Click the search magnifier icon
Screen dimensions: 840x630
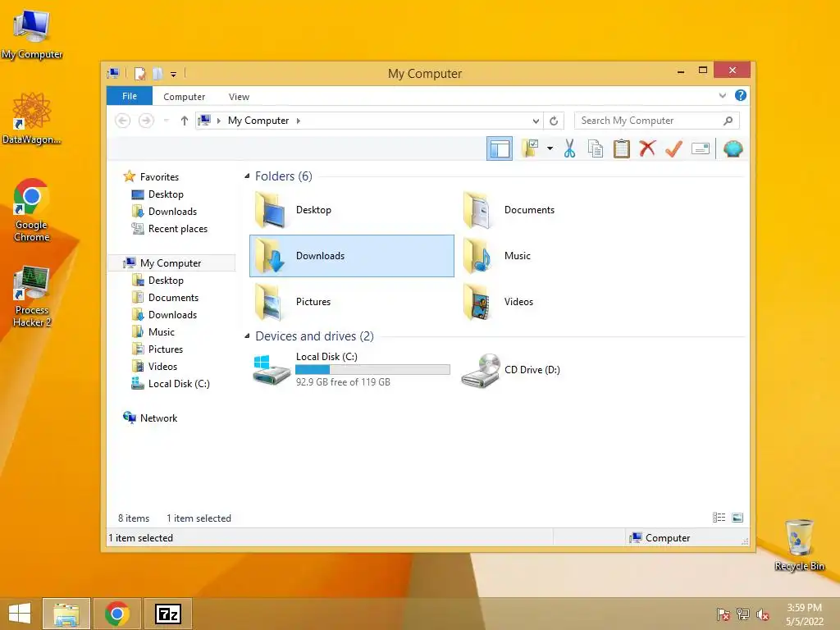[728, 121]
